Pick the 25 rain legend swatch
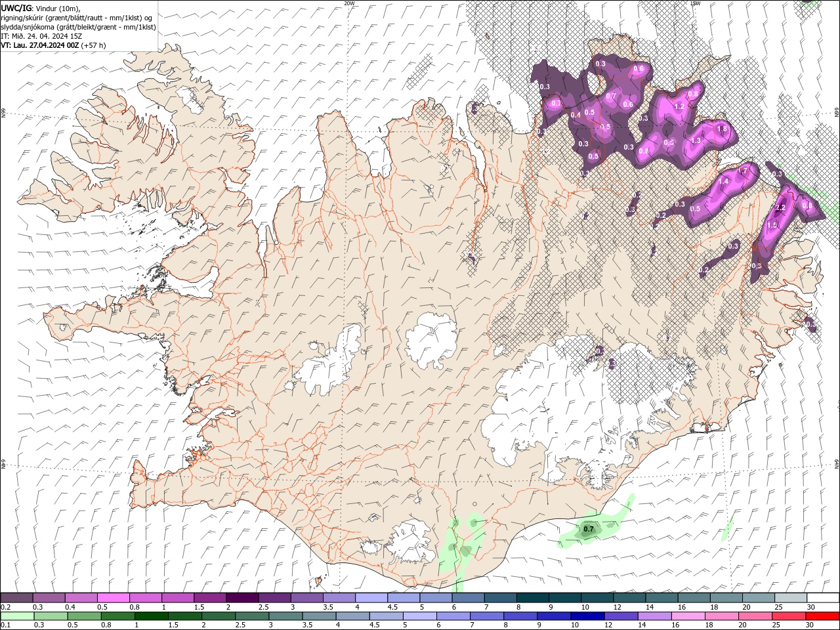The width and height of the screenshot is (840, 630). click(x=789, y=616)
